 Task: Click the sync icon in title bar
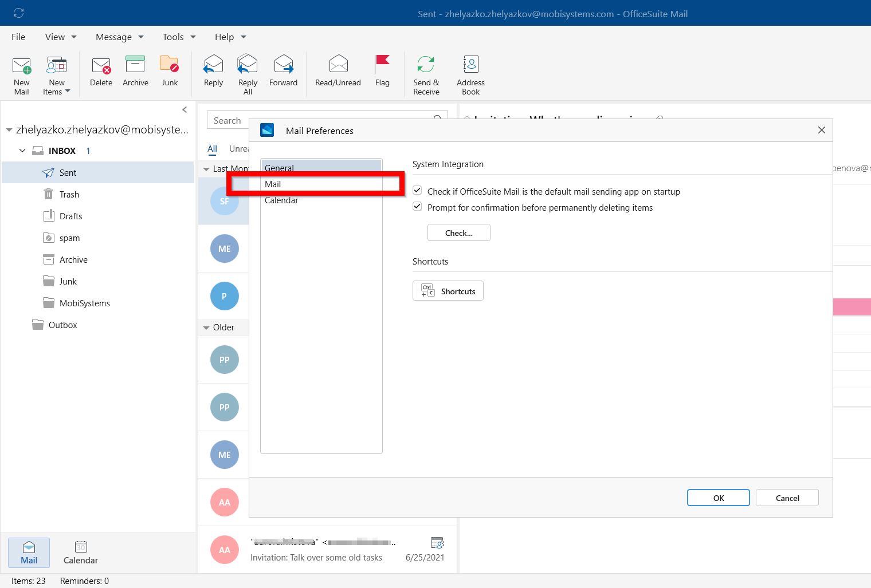18,13
